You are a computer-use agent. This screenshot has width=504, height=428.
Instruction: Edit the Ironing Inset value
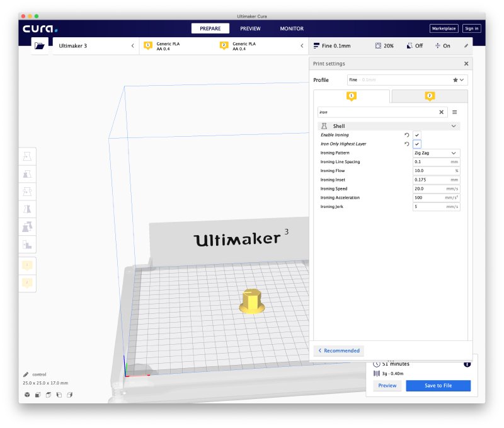coord(436,180)
